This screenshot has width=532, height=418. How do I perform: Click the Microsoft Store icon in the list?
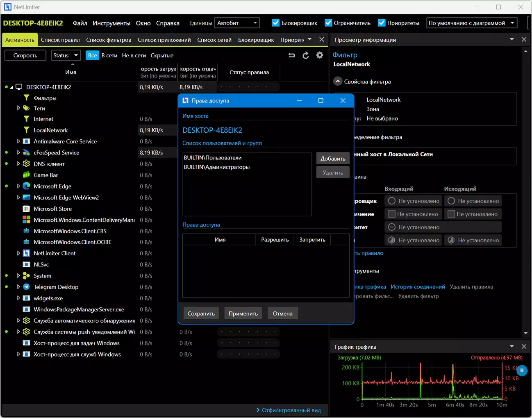[x=26, y=209]
